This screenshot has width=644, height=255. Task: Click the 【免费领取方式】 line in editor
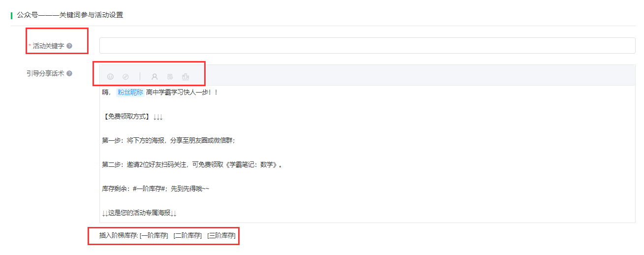[132, 117]
